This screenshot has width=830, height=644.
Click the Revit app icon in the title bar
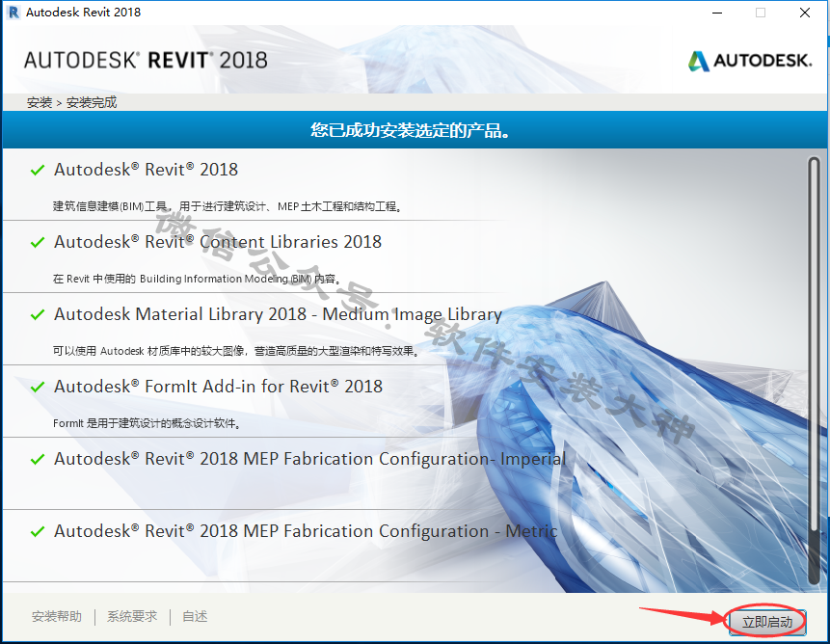click(13, 13)
